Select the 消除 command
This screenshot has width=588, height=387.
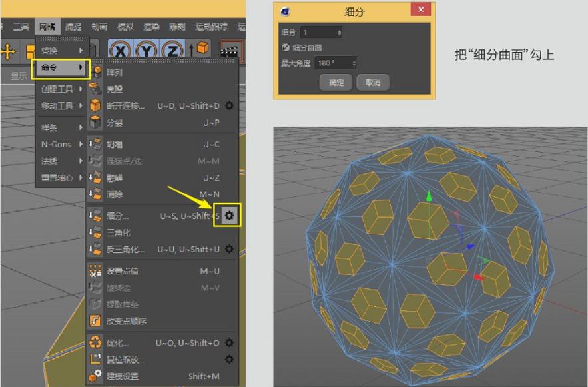[x=162, y=194]
